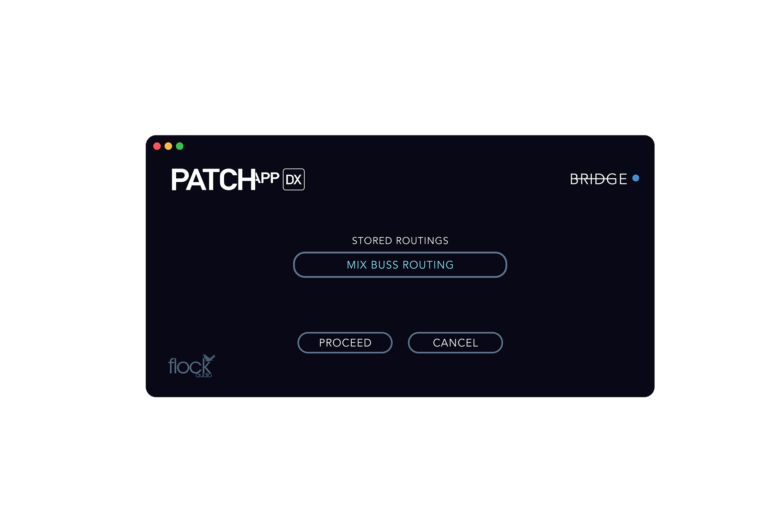Click the gap between PROCEED and CANCEL
The width and height of the screenshot is (776, 532).
[x=400, y=343]
